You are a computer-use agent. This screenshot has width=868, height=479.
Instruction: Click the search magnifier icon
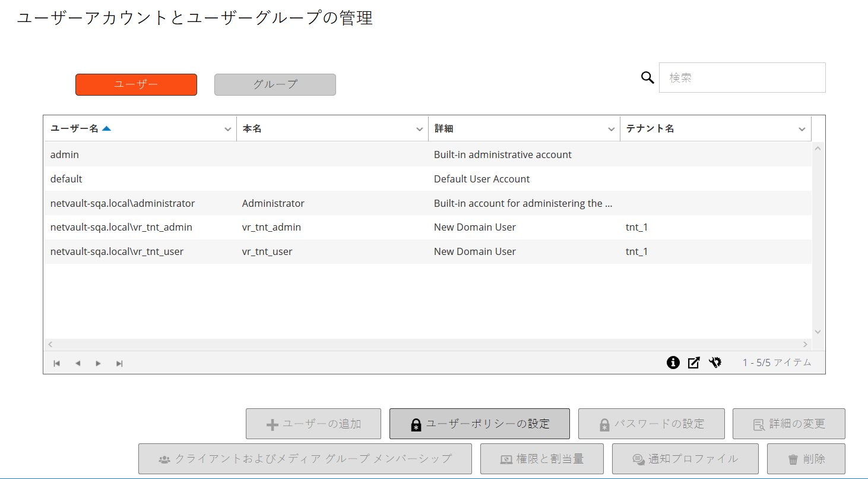[x=648, y=77]
